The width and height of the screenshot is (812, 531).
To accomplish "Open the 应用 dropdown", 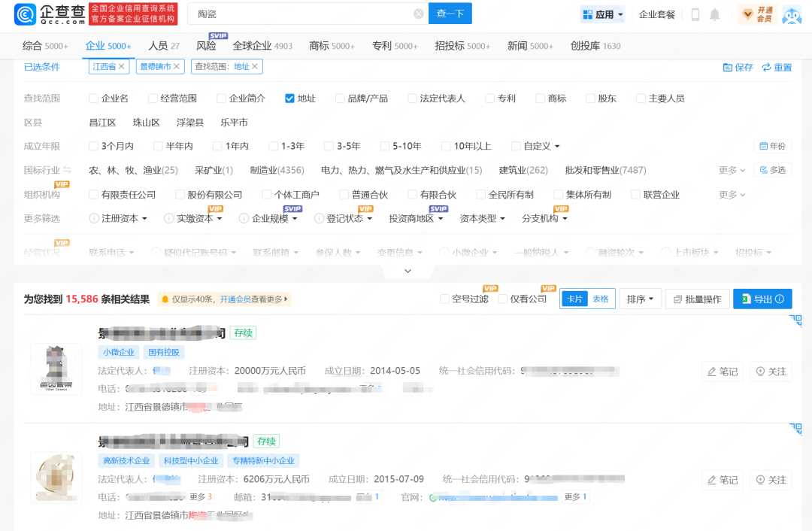I will pos(603,14).
